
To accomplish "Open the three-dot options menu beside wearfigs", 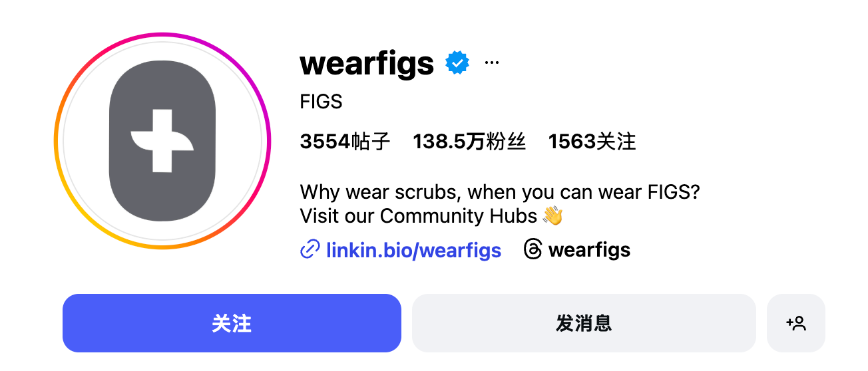I will tap(492, 62).
